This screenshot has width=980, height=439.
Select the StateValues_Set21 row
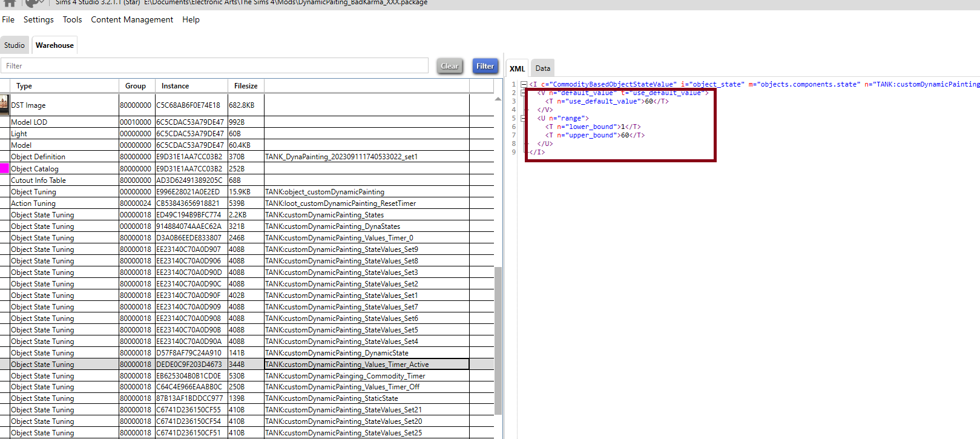coord(247,409)
